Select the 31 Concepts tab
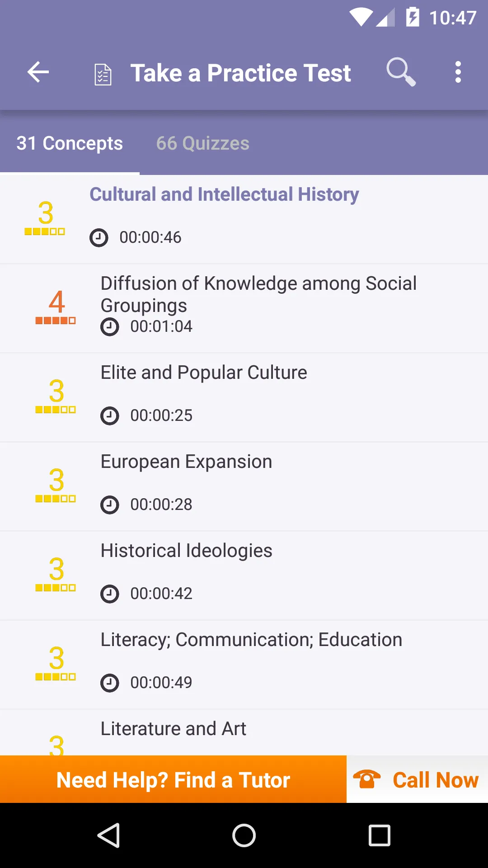488x868 pixels. pos(70,143)
